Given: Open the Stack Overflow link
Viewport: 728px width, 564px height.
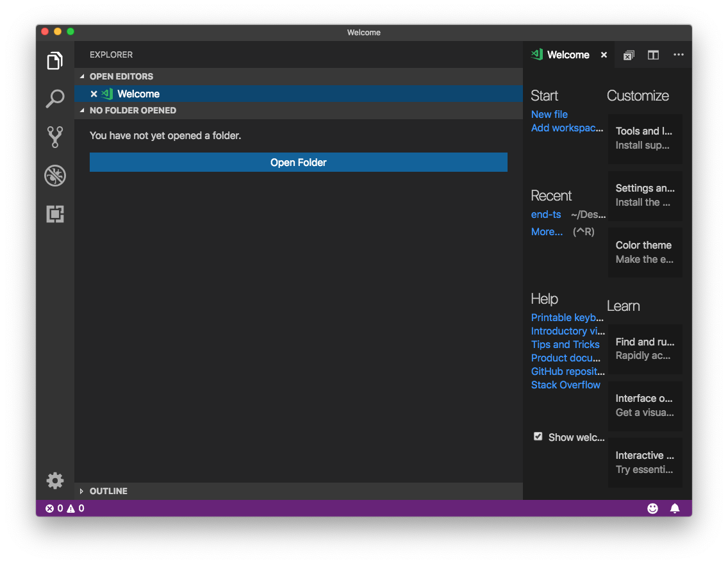Looking at the screenshot, I should pos(565,385).
